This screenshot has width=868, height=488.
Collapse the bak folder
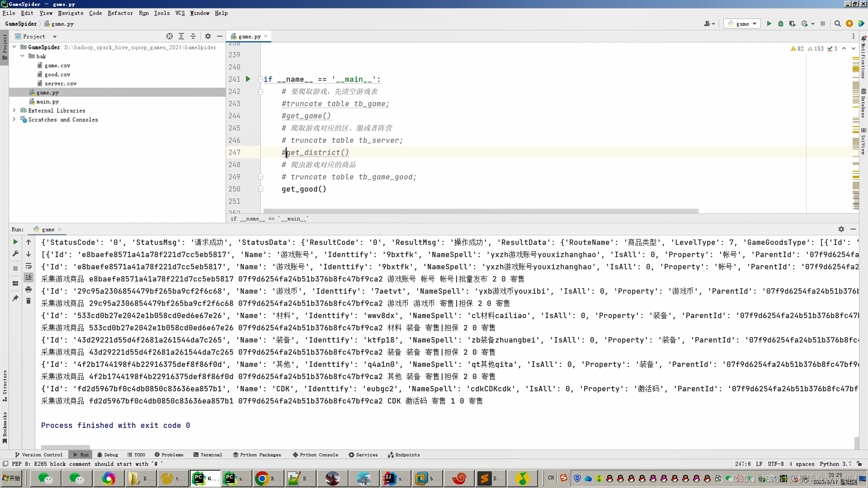pyautogui.click(x=23, y=56)
